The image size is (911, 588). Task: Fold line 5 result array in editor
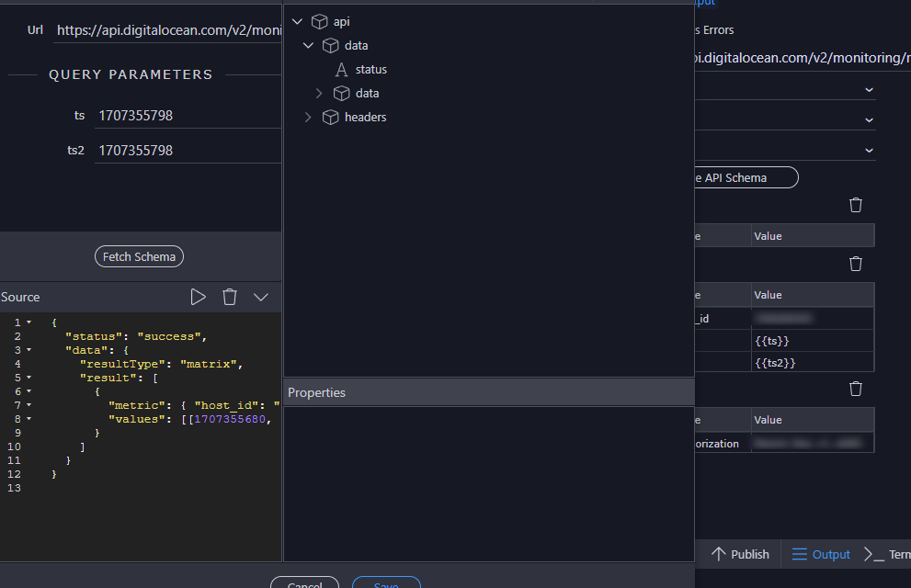tap(28, 378)
